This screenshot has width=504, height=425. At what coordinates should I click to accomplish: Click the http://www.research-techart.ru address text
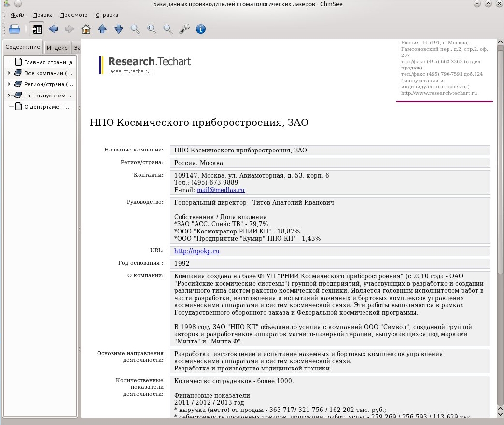coord(439,93)
